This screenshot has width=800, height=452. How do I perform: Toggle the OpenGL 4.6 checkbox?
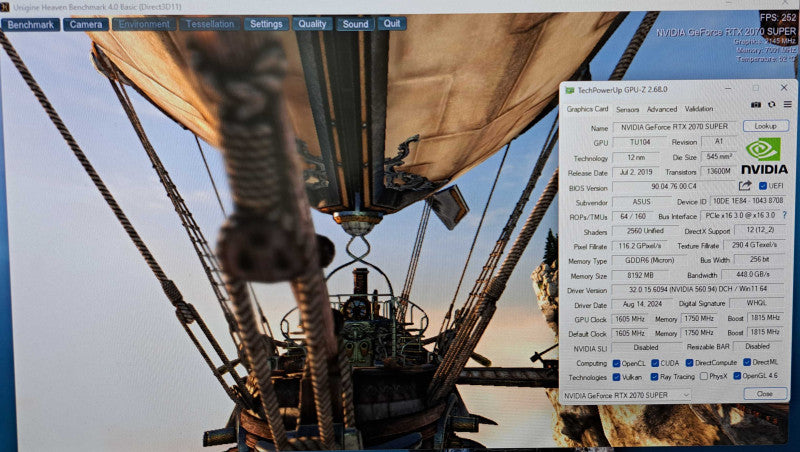(737, 376)
